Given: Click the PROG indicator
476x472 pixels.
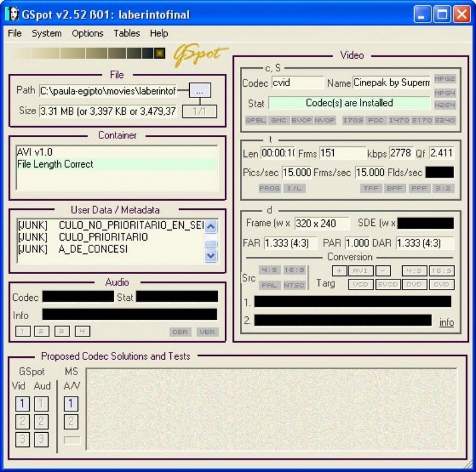Looking at the screenshot, I should [x=270, y=188].
